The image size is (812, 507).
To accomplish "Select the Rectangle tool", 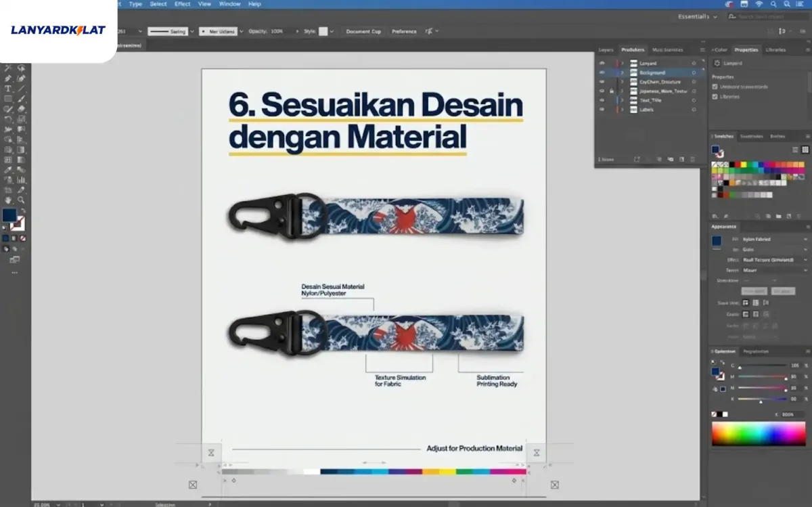I will 8,99.
